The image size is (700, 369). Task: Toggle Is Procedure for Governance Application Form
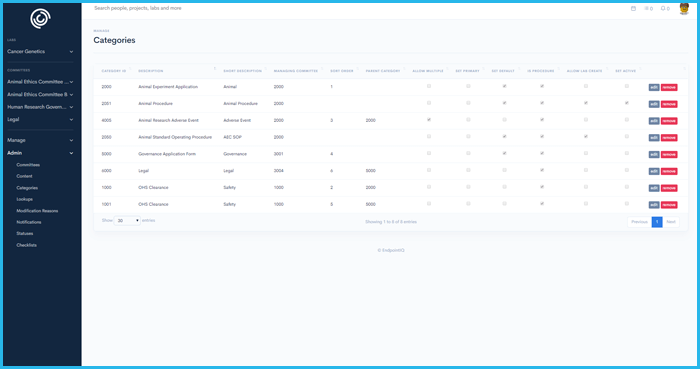(542, 153)
